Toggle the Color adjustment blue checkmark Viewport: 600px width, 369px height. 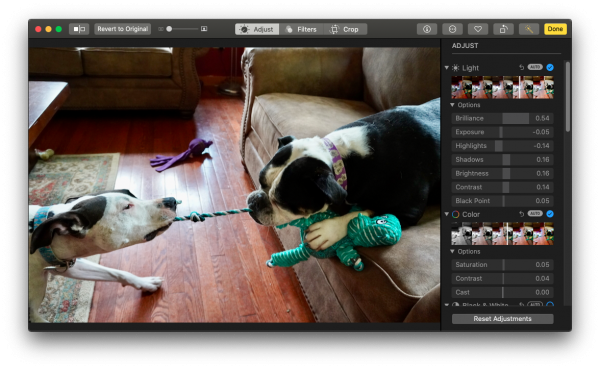(x=550, y=214)
